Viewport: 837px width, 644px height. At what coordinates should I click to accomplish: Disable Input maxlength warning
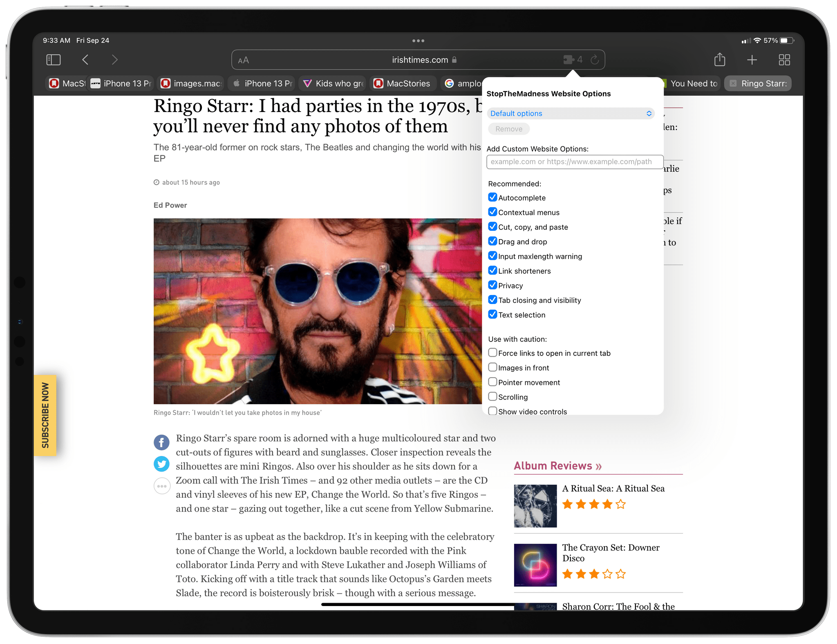click(493, 256)
